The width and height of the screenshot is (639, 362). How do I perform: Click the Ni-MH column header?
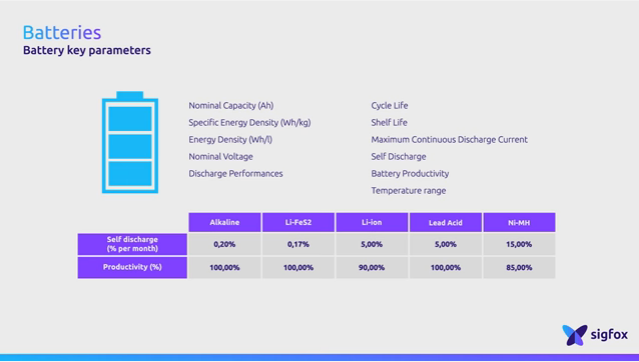[x=519, y=222]
